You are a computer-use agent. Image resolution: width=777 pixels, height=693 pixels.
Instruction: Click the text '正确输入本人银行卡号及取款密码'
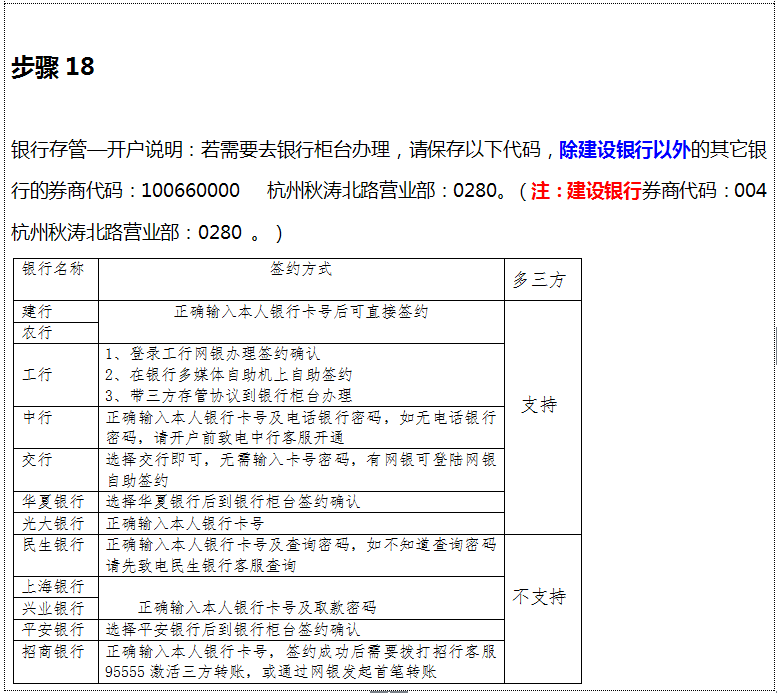(x=257, y=608)
